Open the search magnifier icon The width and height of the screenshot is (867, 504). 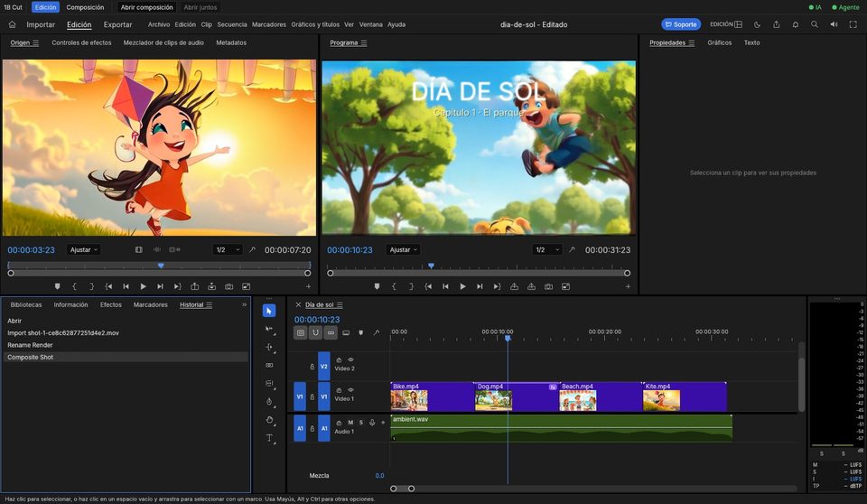click(815, 24)
